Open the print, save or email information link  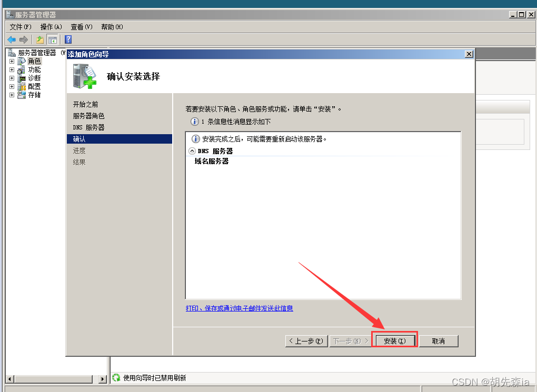click(240, 308)
